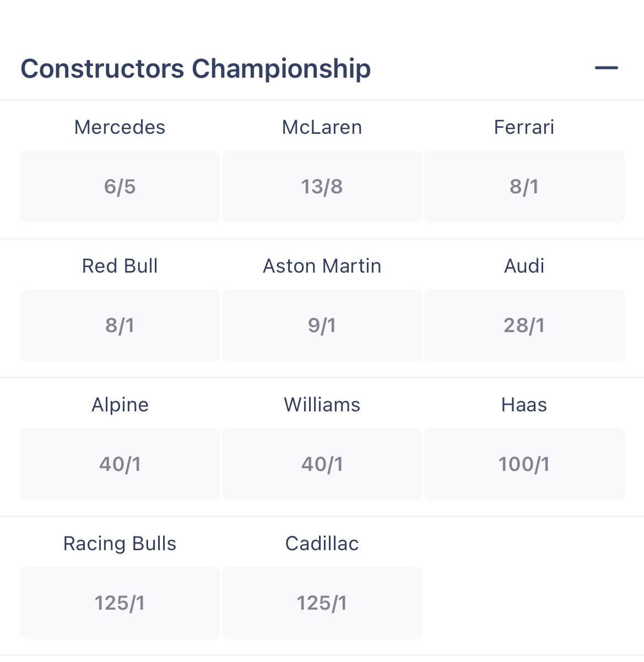Select Cadillac at 125/1
Image resolution: width=644 pixels, height=662 pixels.
click(322, 603)
